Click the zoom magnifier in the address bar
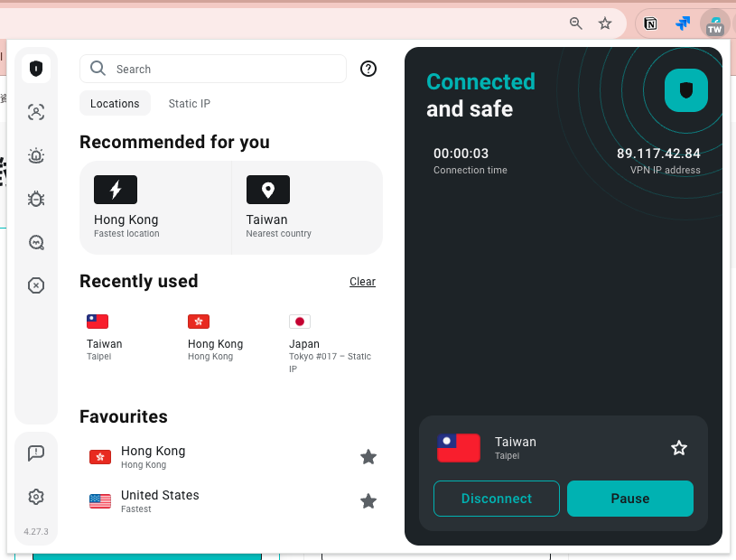This screenshot has height=560, width=736. tap(575, 23)
